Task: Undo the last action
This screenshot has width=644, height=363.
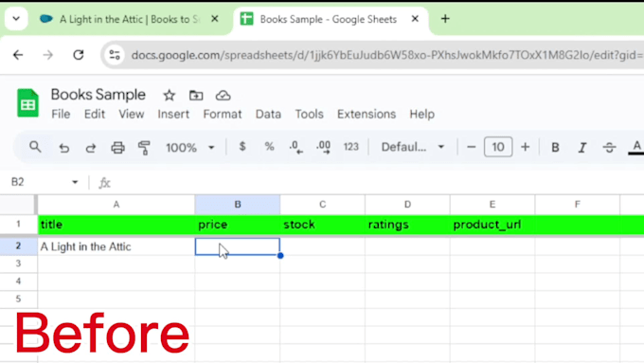Action: (x=63, y=147)
